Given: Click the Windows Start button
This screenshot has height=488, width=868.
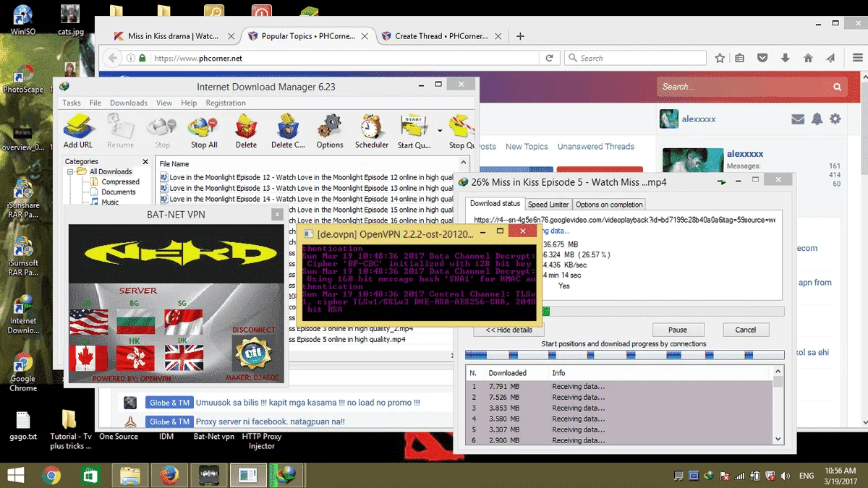Looking at the screenshot, I should point(15,474).
